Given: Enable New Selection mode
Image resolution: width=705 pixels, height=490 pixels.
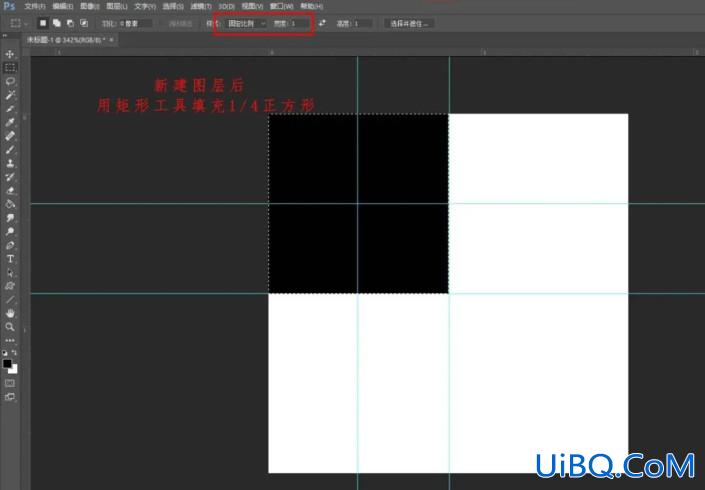Looking at the screenshot, I should tap(43, 23).
